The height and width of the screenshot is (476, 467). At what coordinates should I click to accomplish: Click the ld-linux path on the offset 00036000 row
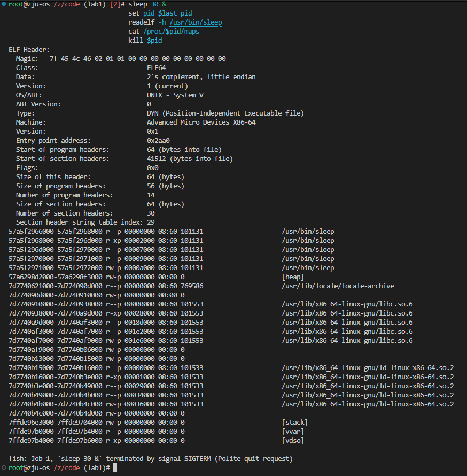368,404
